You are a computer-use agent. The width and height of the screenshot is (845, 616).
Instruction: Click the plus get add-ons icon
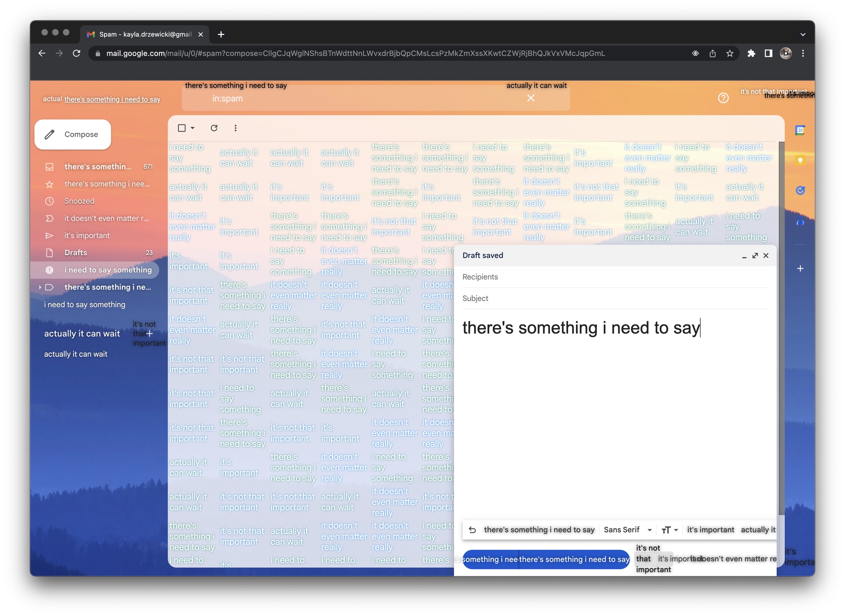(x=800, y=269)
